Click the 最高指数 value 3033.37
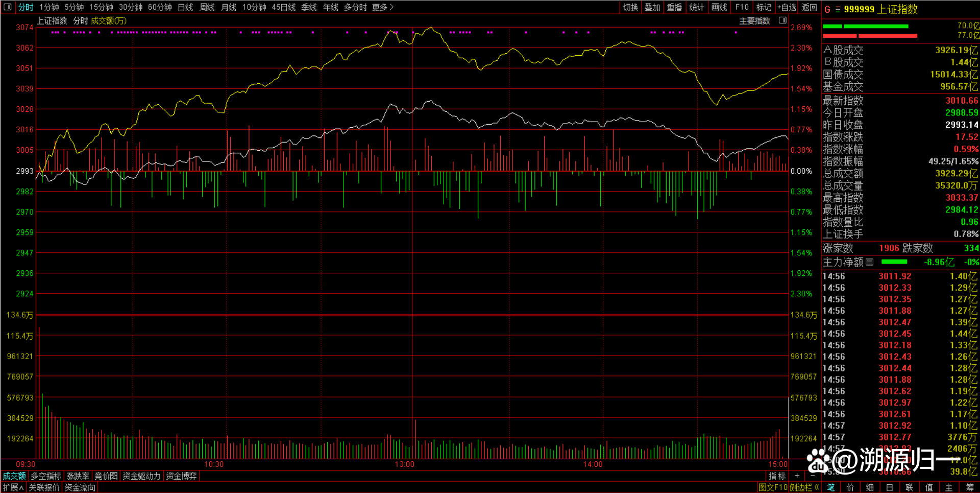980x494 pixels. tap(962, 198)
